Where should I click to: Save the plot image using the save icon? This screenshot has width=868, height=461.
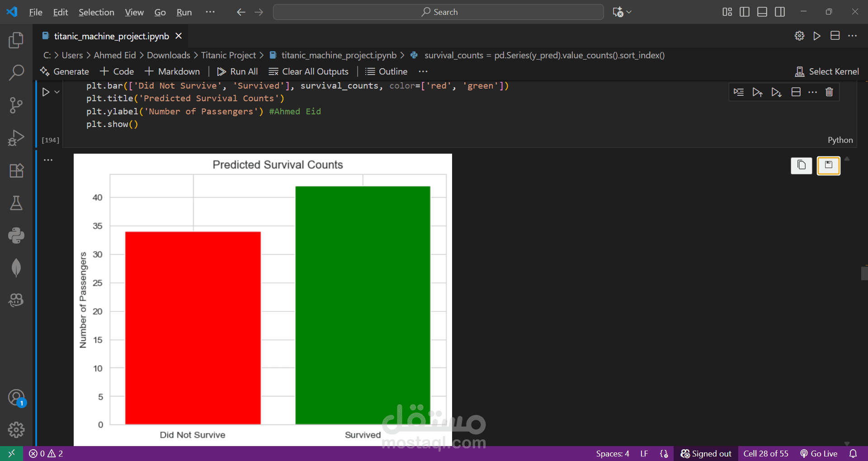(x=828, y=165)
